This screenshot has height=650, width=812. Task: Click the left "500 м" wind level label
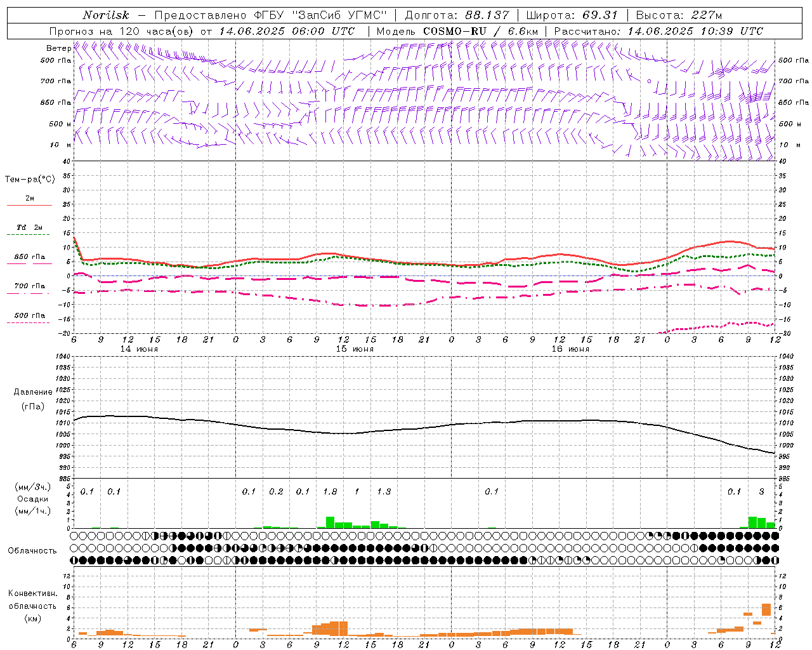click(x=60, y=124)
